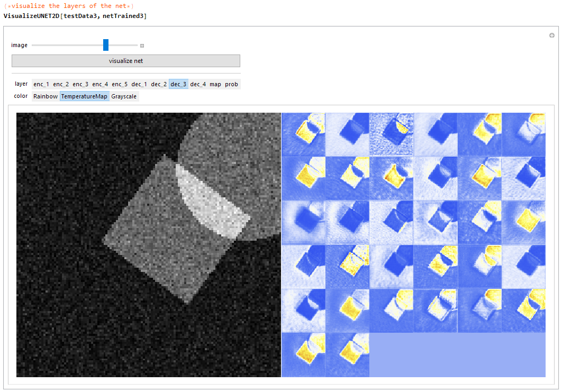Choose the enc_4 layer option
The height and width of the screenshot is (392, 562).
click(100, 84)
